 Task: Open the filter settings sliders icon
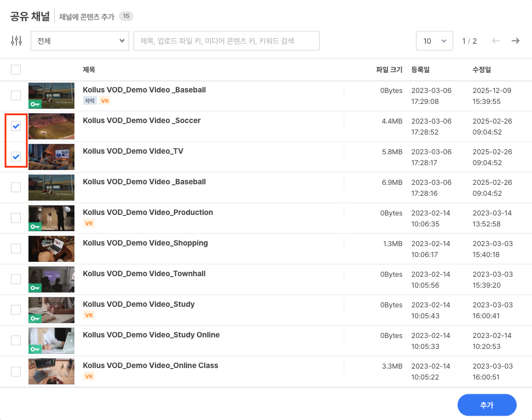click(16, 41)
